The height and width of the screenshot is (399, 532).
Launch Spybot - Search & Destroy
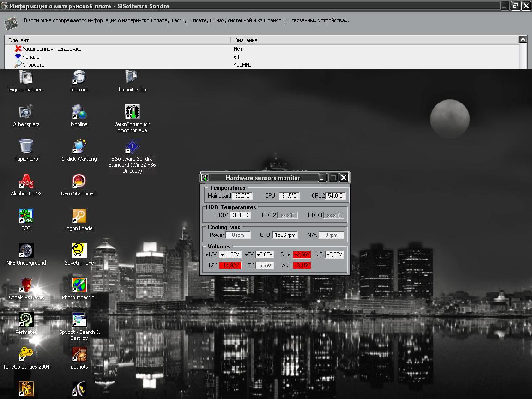coord(79,320)
